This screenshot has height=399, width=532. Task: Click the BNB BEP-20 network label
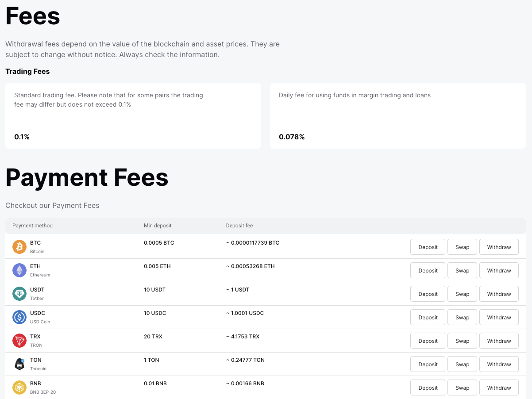coord(43,392)
